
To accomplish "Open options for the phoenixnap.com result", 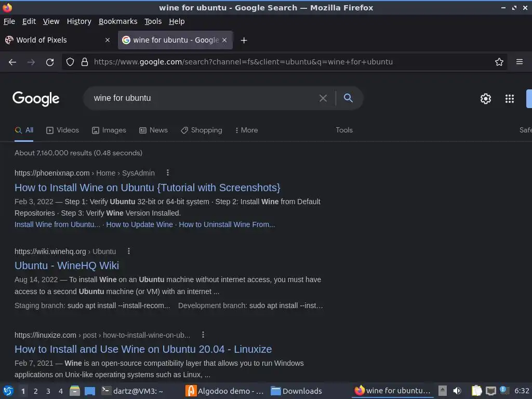I will [x=168, y=172].
